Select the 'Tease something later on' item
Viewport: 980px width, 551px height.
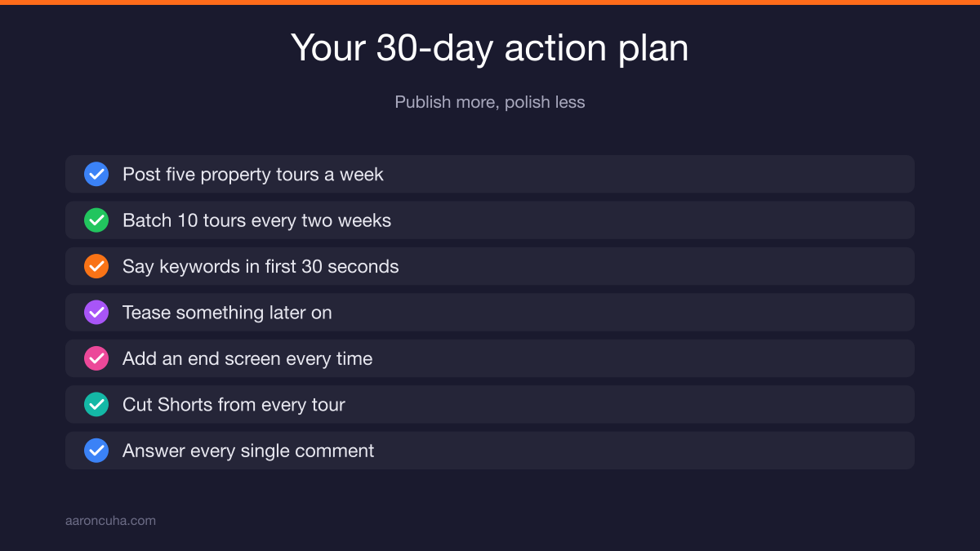490,313
